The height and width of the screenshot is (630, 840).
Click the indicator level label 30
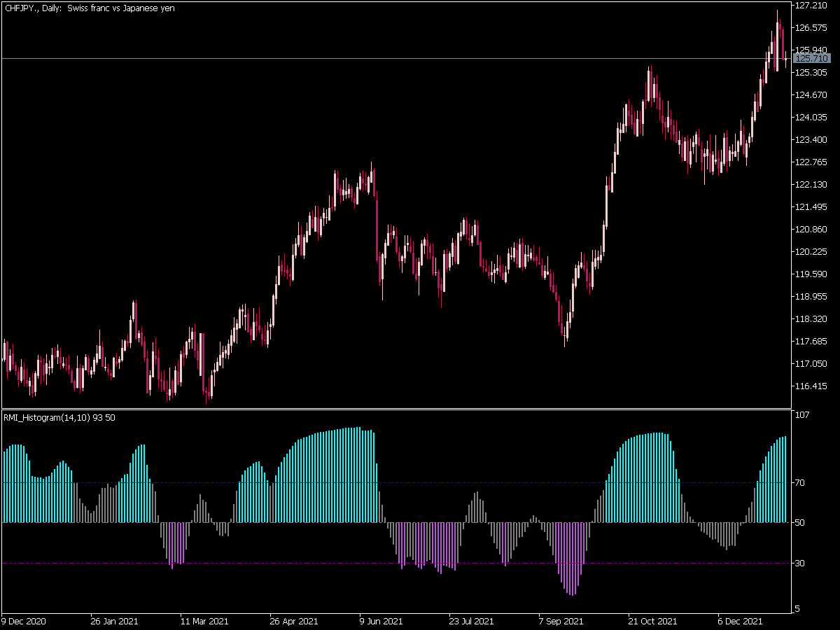pos(801,563)
